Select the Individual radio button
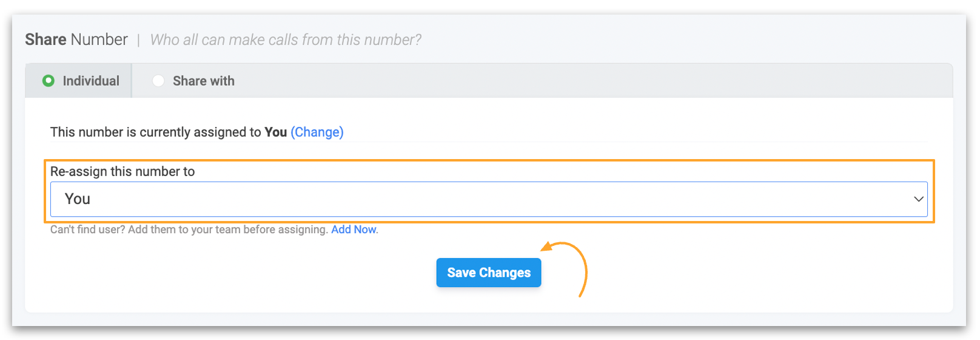Image resolution: width=980 pixels, height=340 pixels. point(49,81)
